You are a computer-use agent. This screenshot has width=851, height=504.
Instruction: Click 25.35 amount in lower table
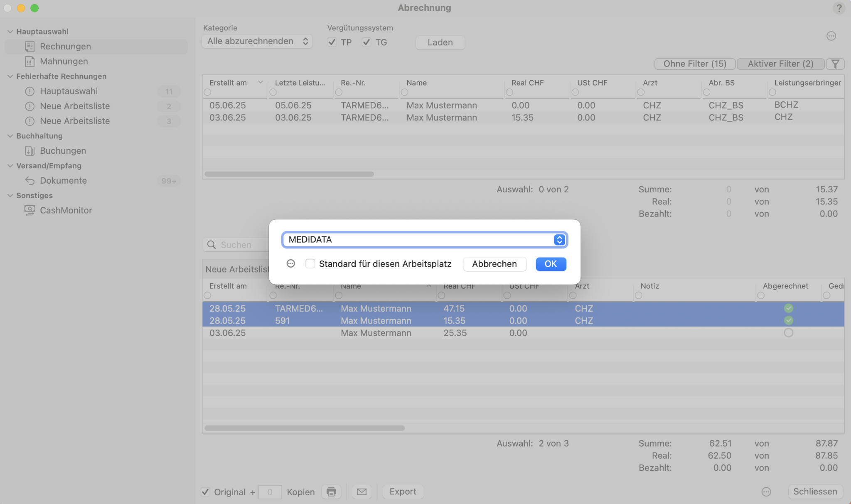[x=455, y=333]
